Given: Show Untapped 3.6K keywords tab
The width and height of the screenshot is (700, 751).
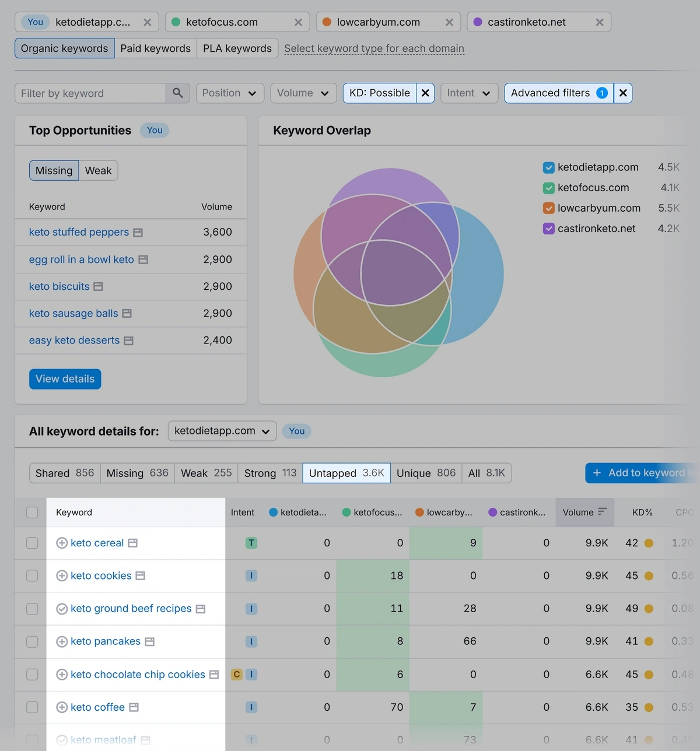Looking at the screenshot, I should pyautogui.click(x=346, y=473).
